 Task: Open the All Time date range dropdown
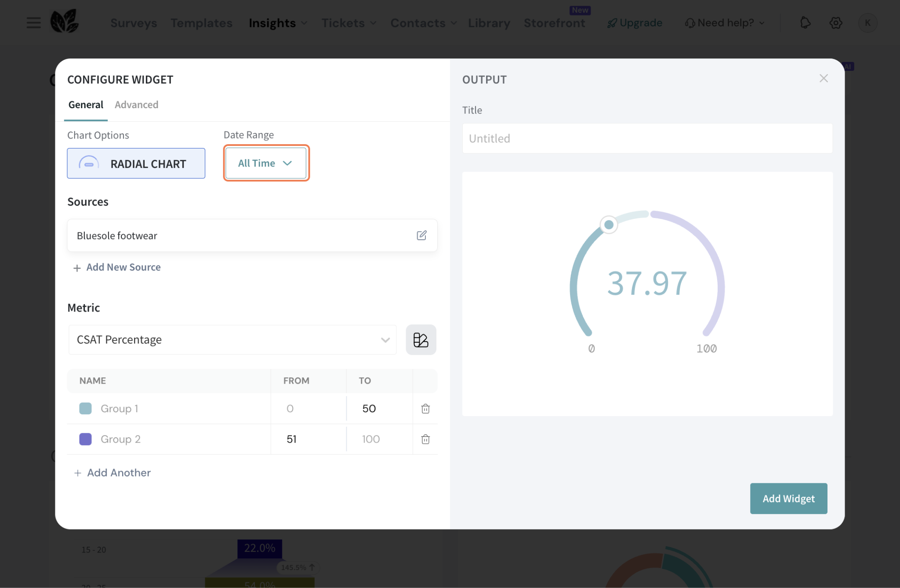click(x=265, y=163)
